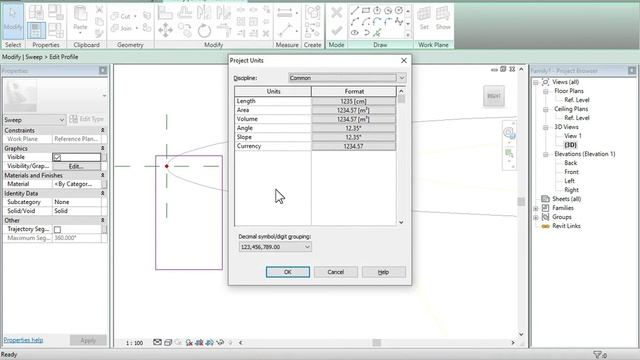This screenshot has width=640, height=360.
Task: Open the Currency format button
Action: [353, 146]
